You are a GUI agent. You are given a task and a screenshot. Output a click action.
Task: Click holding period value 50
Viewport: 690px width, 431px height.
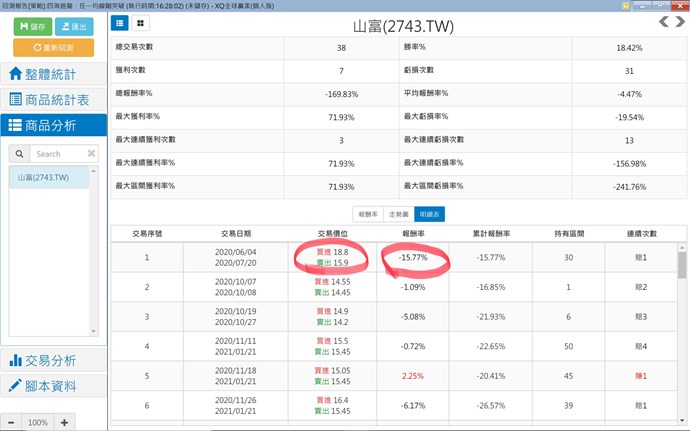point(569,346)
